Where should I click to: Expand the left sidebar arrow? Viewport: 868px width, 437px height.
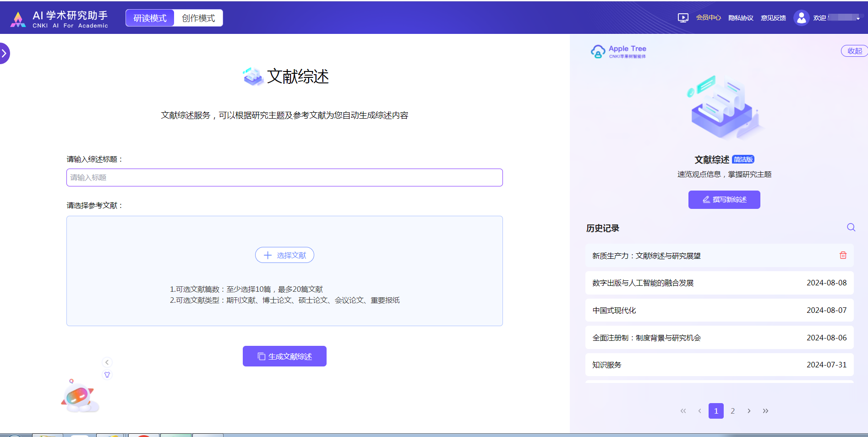(x=4, y=54)
